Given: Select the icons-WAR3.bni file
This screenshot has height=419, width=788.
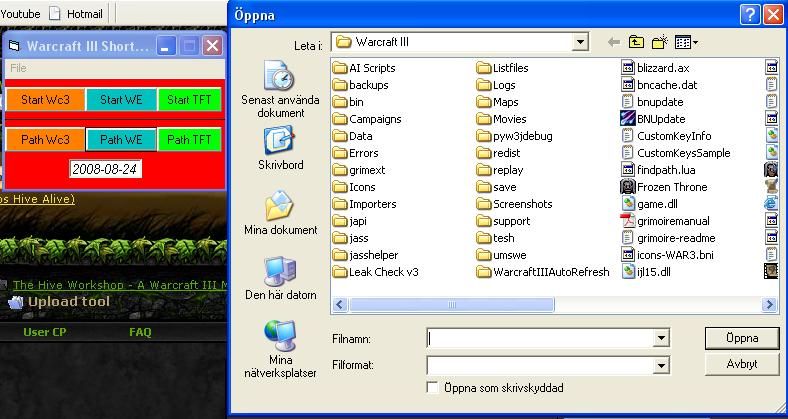Looking at the screenshot, I should click(667, 255).
